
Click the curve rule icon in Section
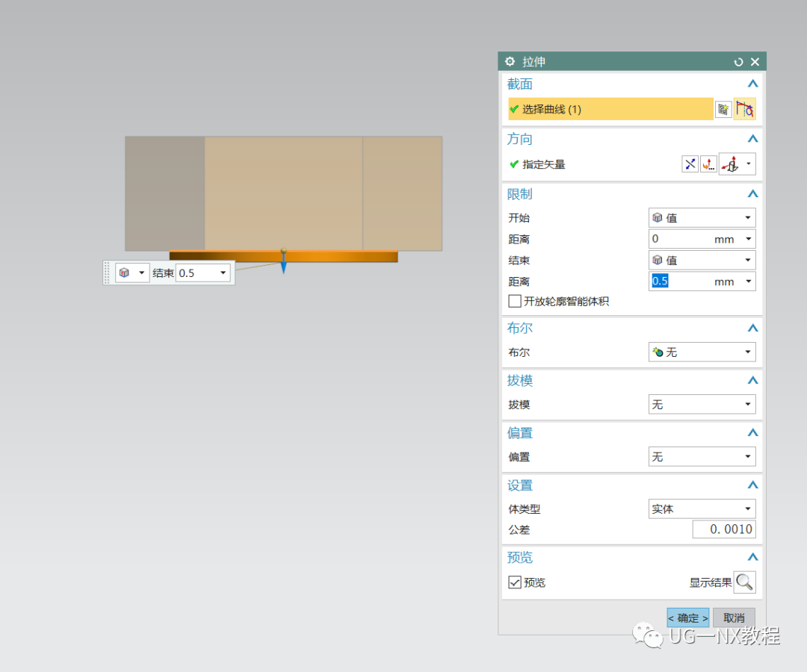coord(745,109)
